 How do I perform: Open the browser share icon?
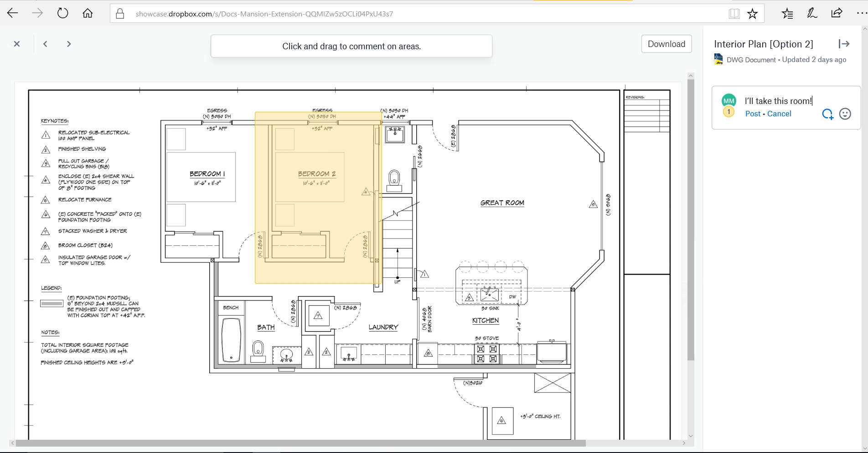coord(837,13)
